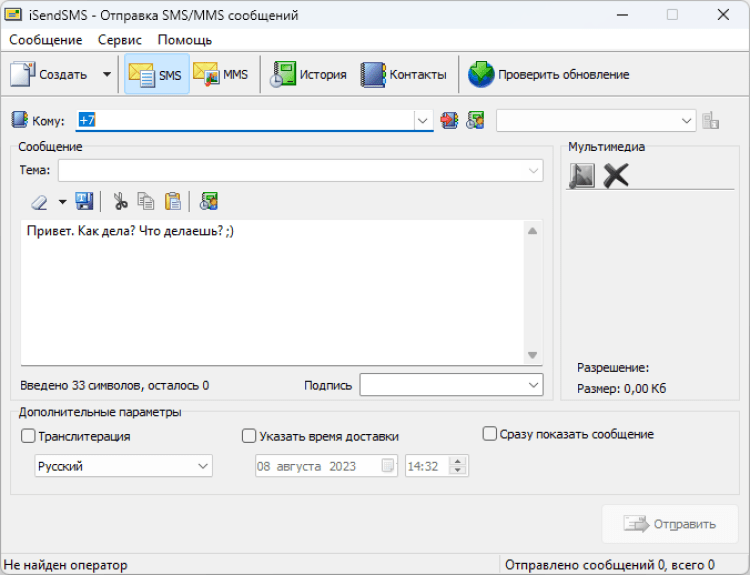Open the calendar picker on date field
This screenshot has height=575, width=750.
[x=388, y=465]
